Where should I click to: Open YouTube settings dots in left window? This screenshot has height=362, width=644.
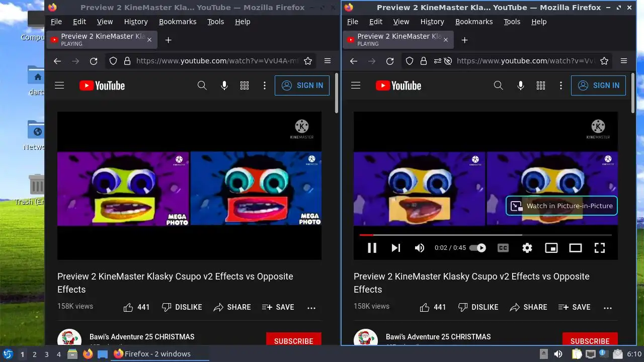pyautogui.click(x=265, y=85)
